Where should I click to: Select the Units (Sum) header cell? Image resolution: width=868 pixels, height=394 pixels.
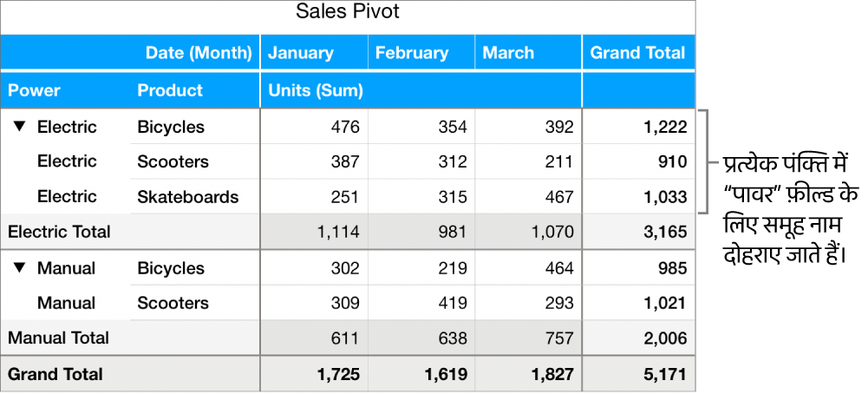(315, 90)
